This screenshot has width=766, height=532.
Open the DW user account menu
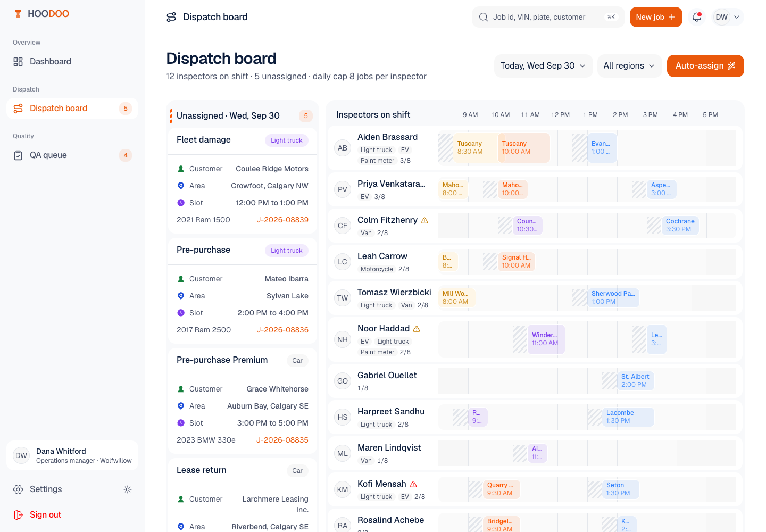pyautogui.click(x=728, y=17)
